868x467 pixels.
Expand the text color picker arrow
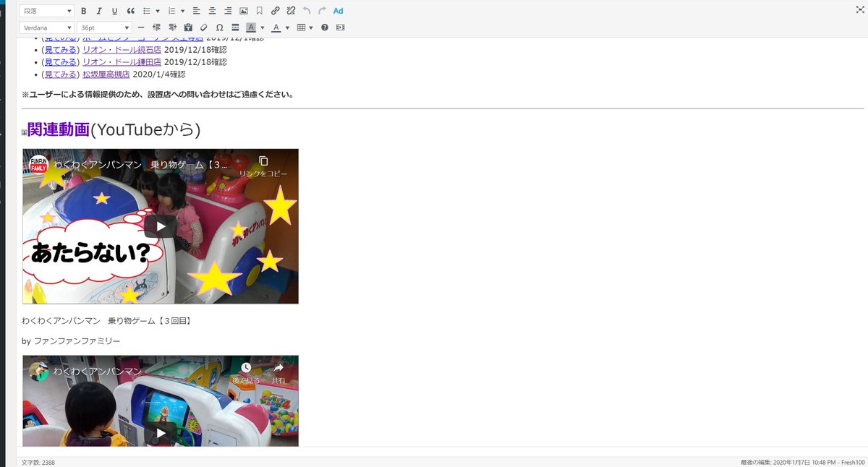pos(287,27)
